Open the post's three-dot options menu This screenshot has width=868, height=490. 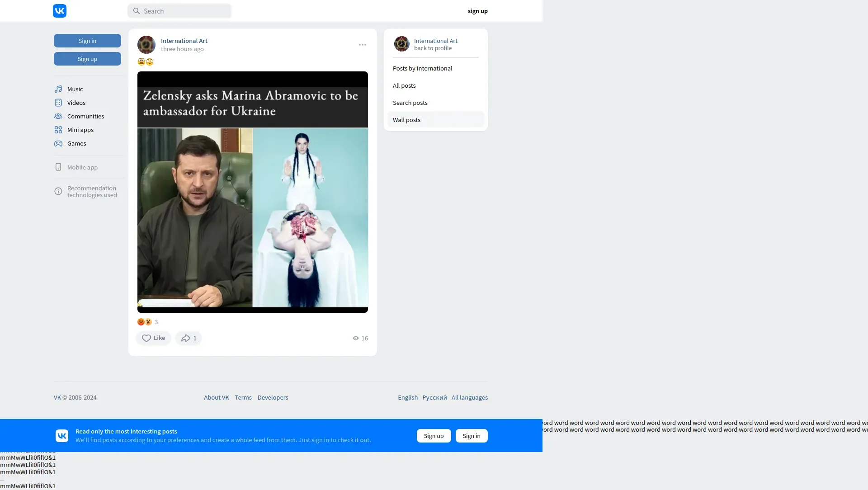pos(362,45)
